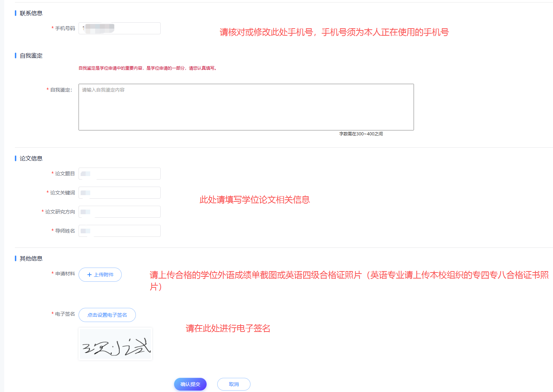Open the 点击设置电子签名 signature button

[x=107, y=315]
